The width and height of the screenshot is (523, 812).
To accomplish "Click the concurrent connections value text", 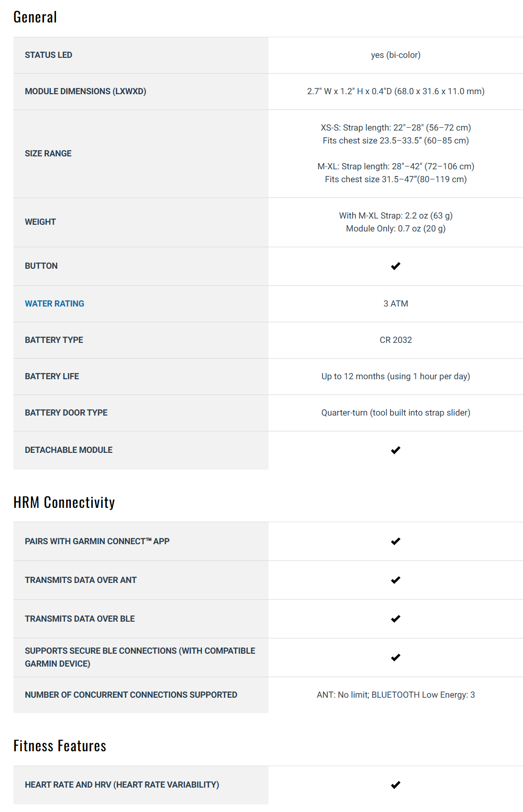I will pos(395,695).
